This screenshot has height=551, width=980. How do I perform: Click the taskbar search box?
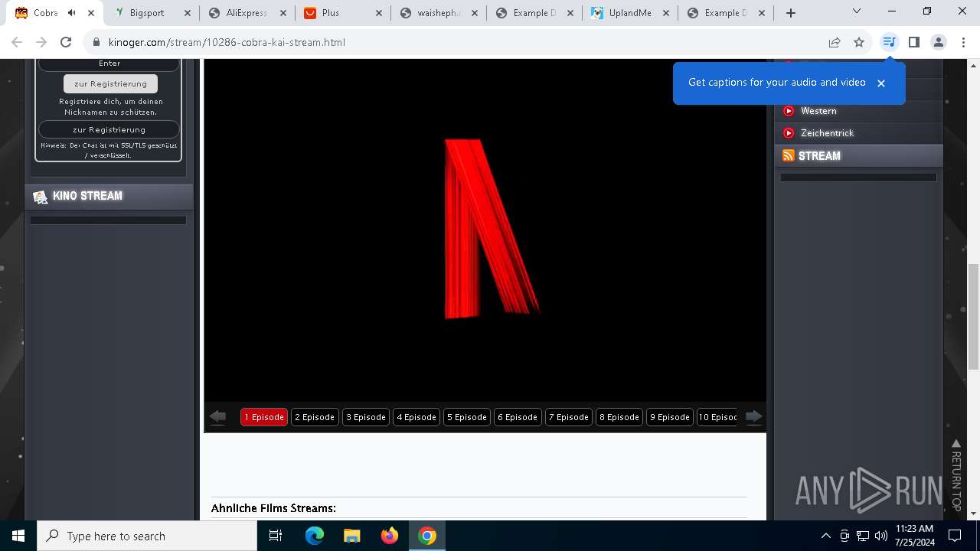[147, 536]
